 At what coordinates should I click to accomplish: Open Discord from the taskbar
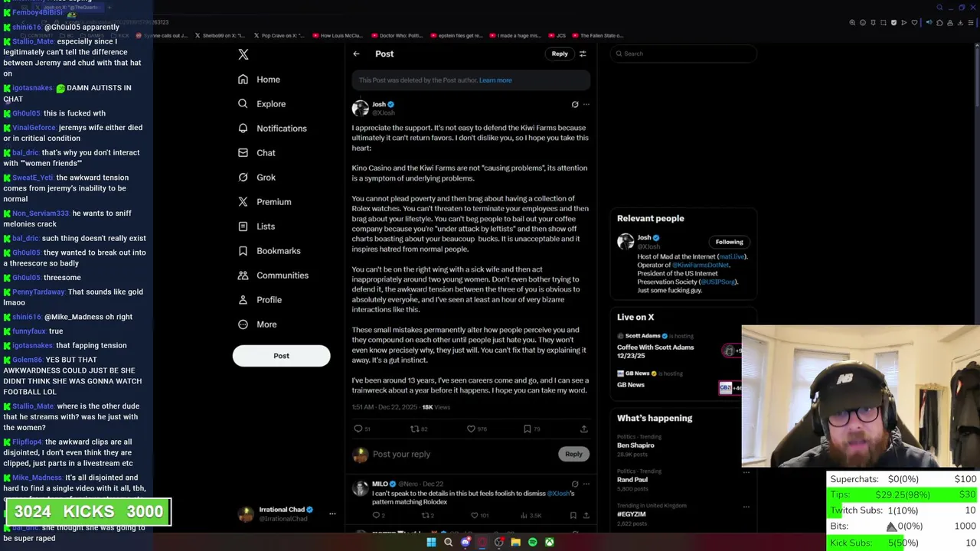(x=465, y=543)
